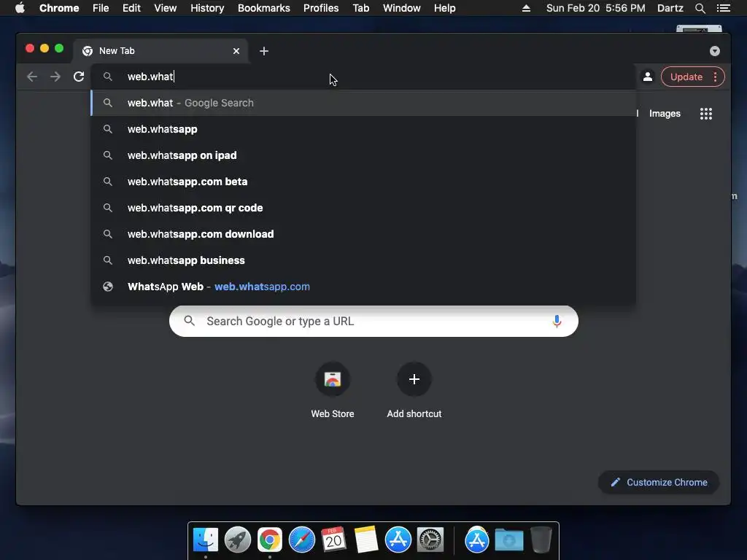Click the Search Google or type a URL box
Viewport: 747px width, 560px height.
click(373, 322)
